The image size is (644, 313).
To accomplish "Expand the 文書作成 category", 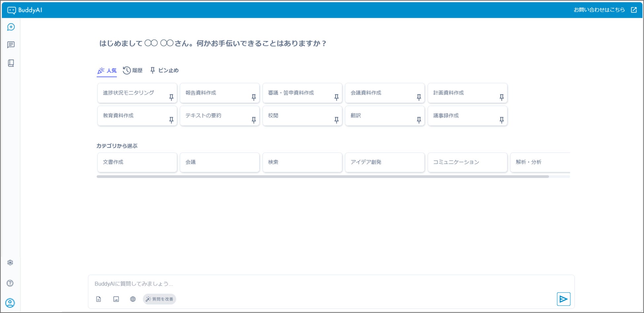I will click(137, 162).
